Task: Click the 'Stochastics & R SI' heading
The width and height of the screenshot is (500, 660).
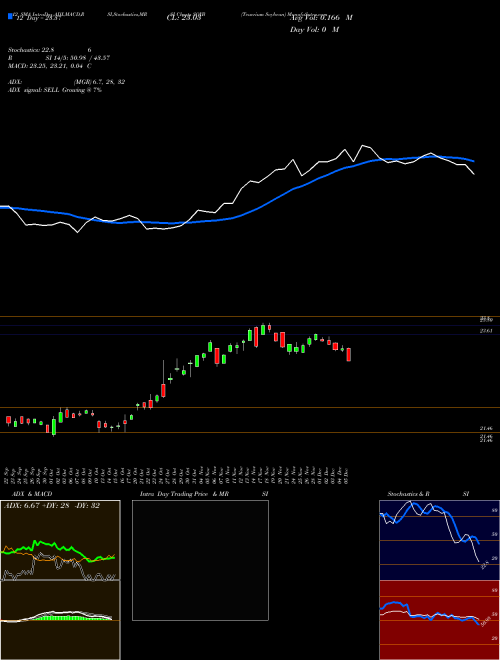Action: [428, 494]
